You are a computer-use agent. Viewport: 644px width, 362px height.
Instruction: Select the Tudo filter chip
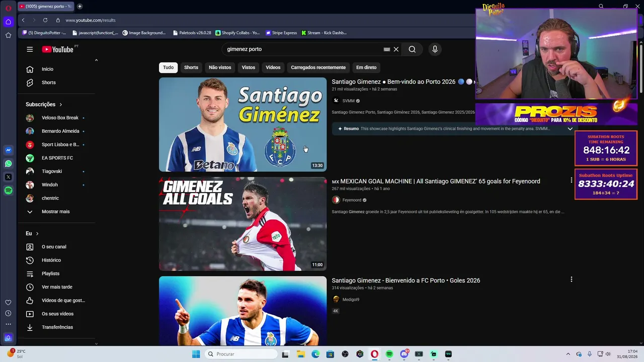coord(168,67)
